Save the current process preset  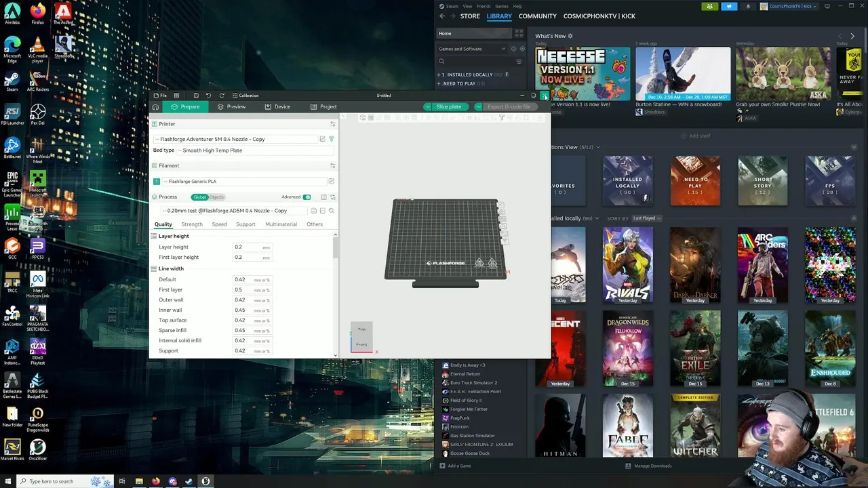click(314, 211)
